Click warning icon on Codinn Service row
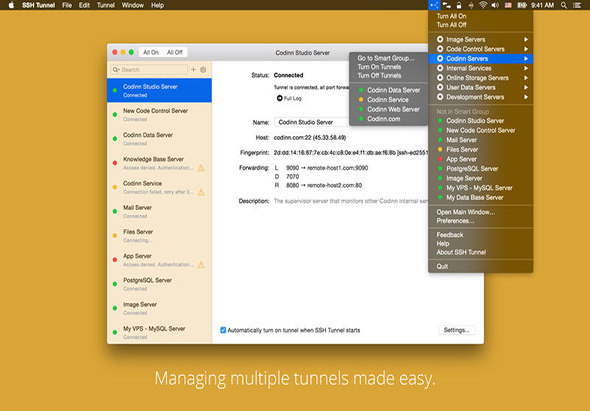 pos(201,192)
